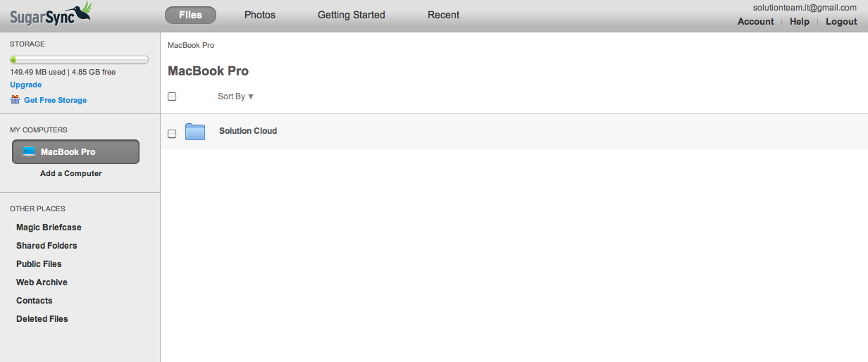Screen dimensions: 868x362
Task: Click Add a Computer
Action: tap(71, 173)
